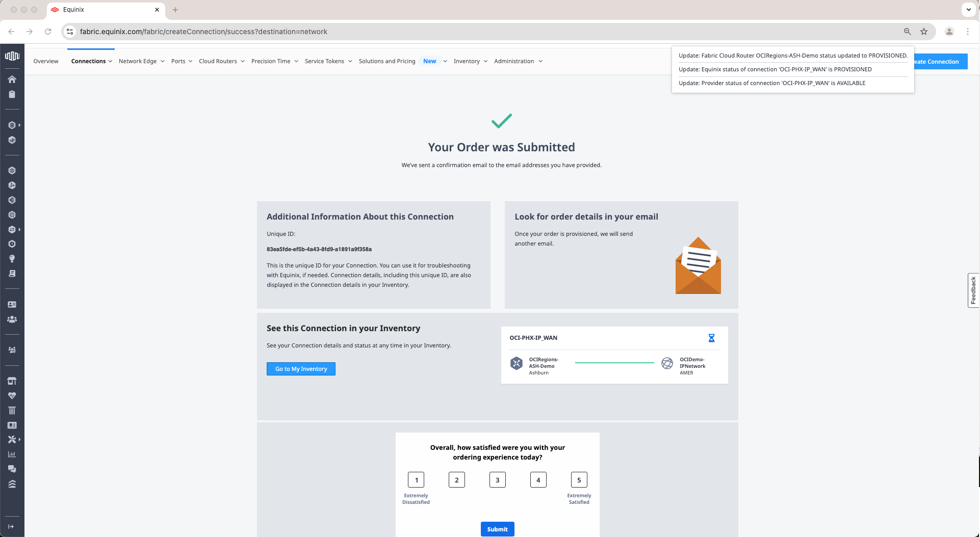Open the tab list chevron in Chrome
Screen dimensions: 980x537
[969, 10]
